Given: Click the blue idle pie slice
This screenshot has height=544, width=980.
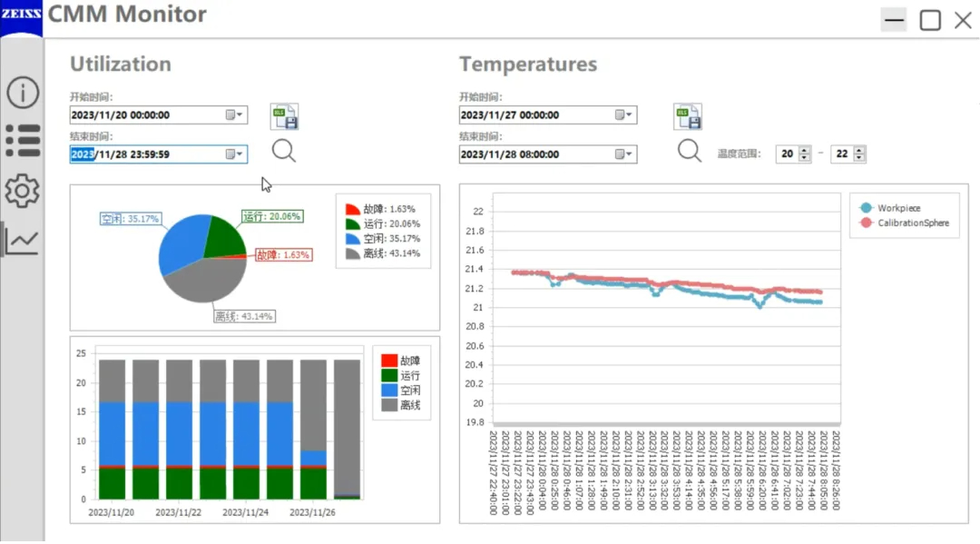Looking at the screenshot, I should (x=181, y=244).
